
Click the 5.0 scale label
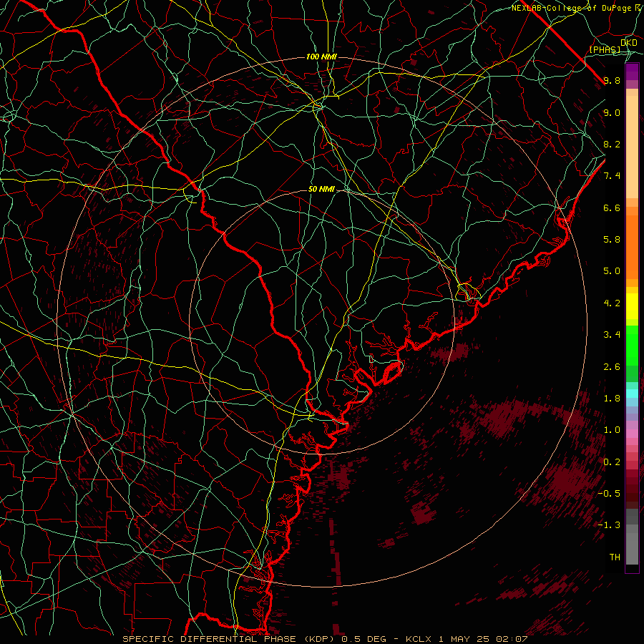(x=612, y=271)
